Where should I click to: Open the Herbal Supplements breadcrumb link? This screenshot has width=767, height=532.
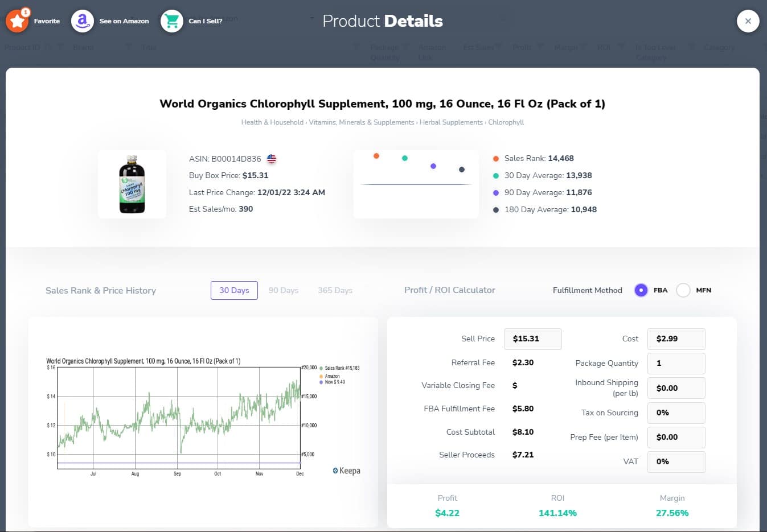tap(451, 122)
